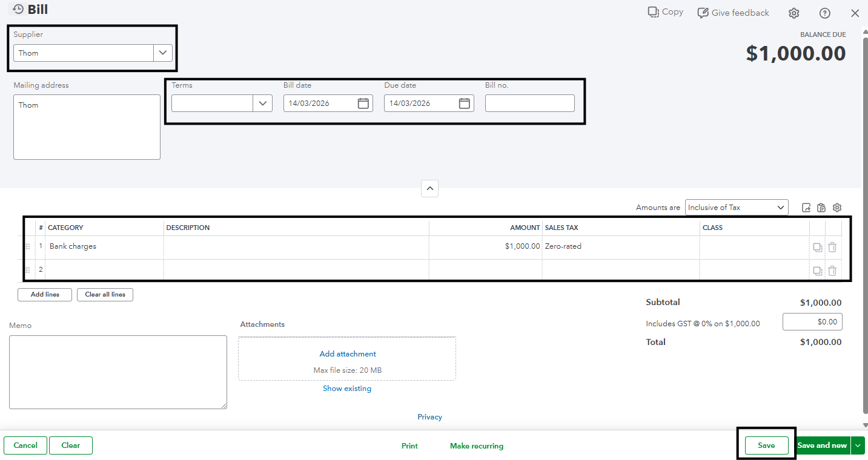868x460 pixels.
Task: Duplicate line 1 Bank charges row
Action: 817,247
